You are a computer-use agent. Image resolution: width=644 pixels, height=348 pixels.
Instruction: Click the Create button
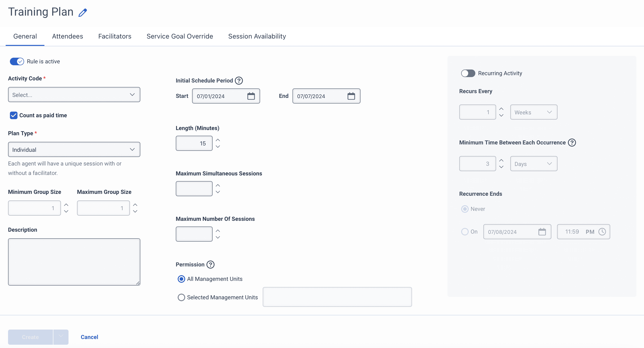(30, 337)
